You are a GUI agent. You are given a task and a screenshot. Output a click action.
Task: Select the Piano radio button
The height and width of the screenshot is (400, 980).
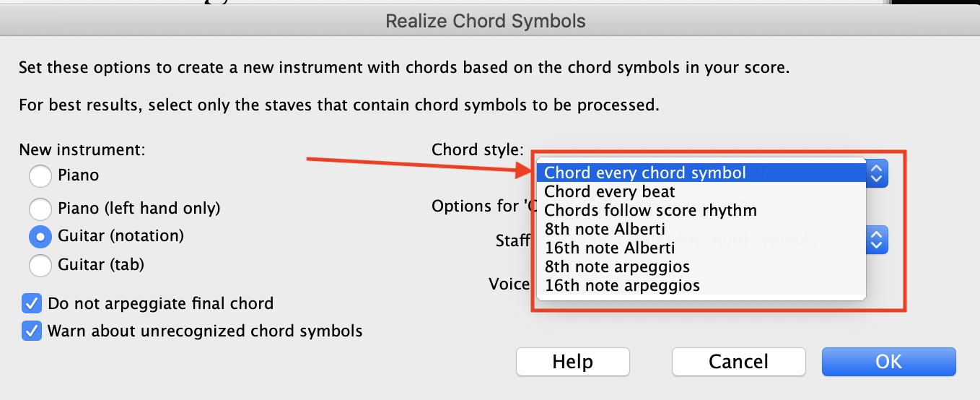pos(40,175)
